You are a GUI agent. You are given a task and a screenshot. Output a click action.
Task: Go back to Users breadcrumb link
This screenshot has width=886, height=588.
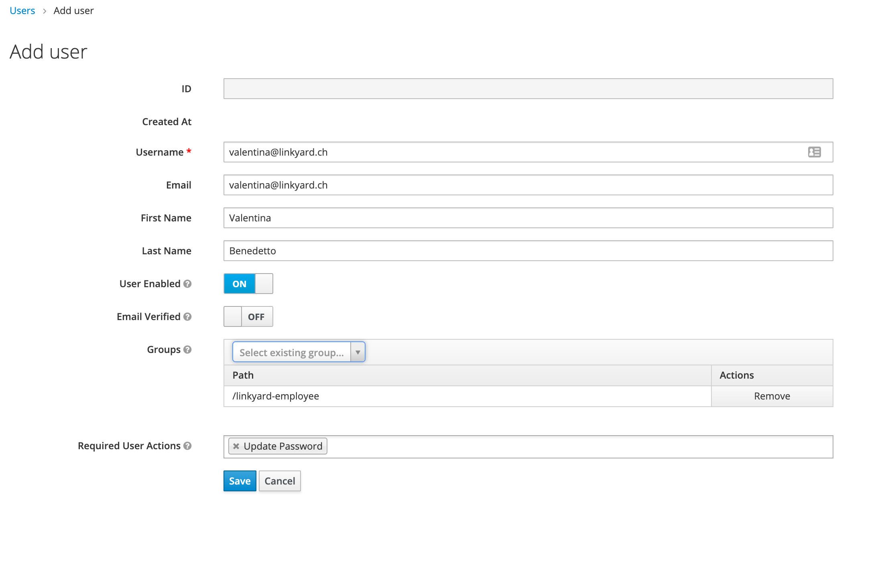pyautogui.click(x=22, y=11)
